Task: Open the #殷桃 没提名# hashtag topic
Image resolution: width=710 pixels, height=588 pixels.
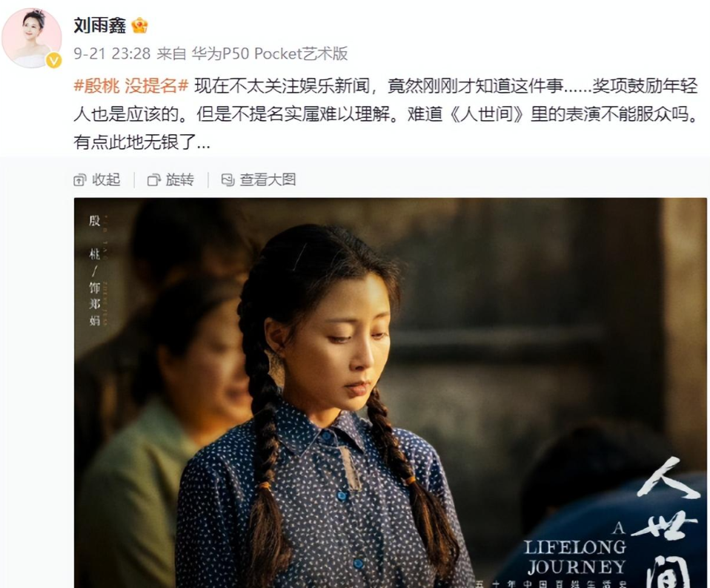Action: click(131, 85)
